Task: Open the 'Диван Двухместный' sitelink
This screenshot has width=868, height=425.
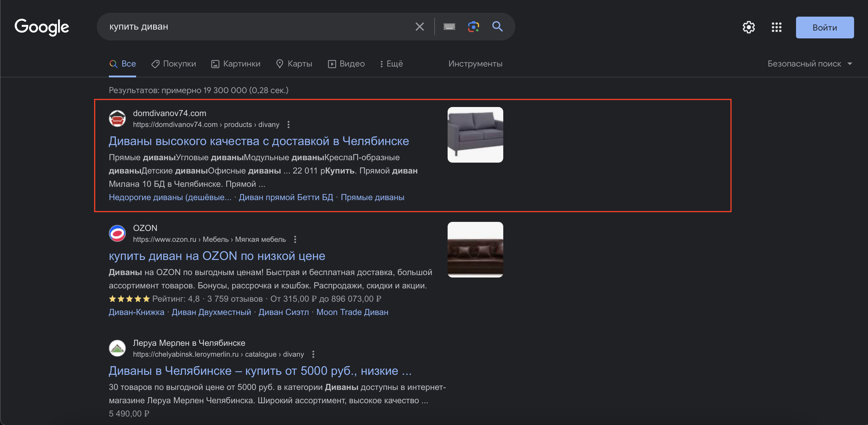Action: click(211, 312)
